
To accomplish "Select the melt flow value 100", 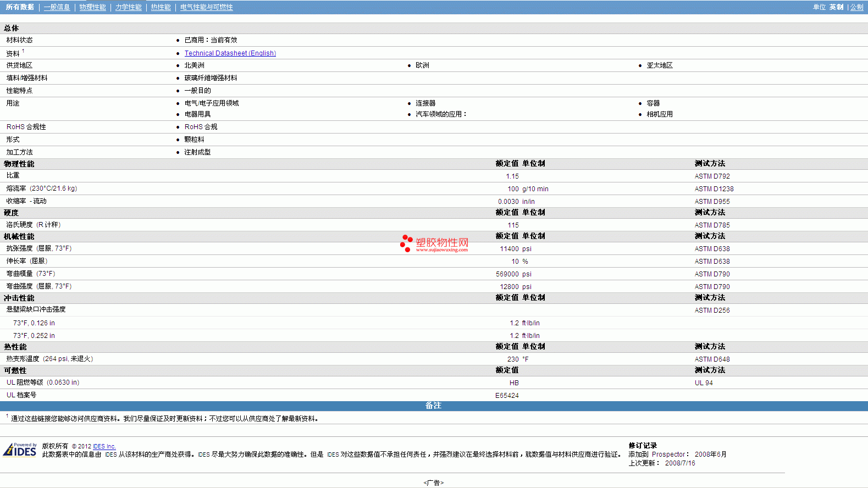I will coord(513,189).
